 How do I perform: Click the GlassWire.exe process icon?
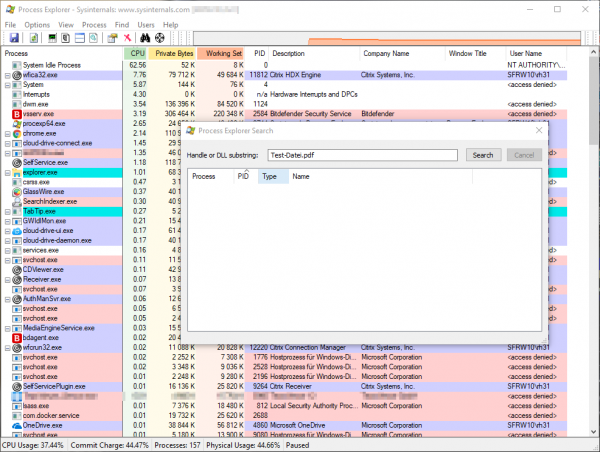tap(16, 192)
